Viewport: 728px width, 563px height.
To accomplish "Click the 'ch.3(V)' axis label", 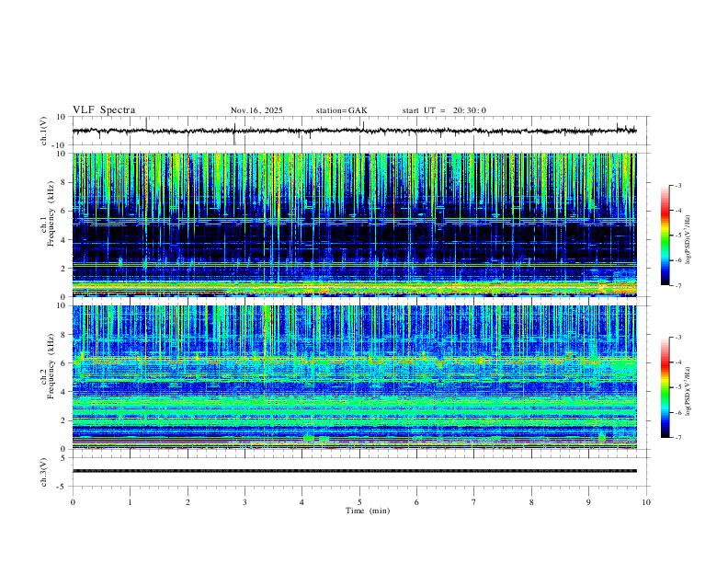I will pos(43,472).
